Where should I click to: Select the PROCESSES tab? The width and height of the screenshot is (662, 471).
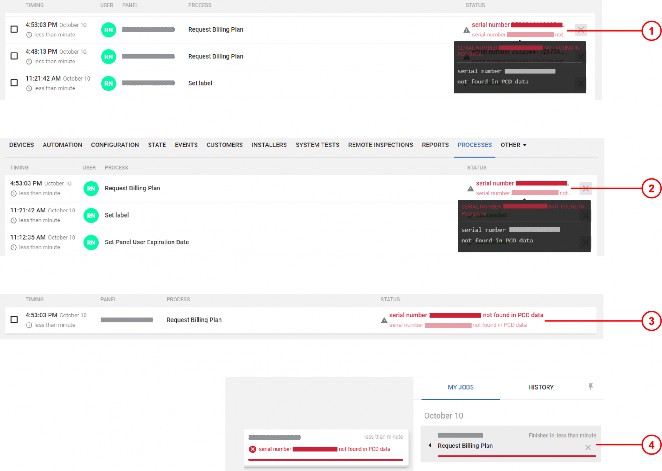tap(474, 145)
